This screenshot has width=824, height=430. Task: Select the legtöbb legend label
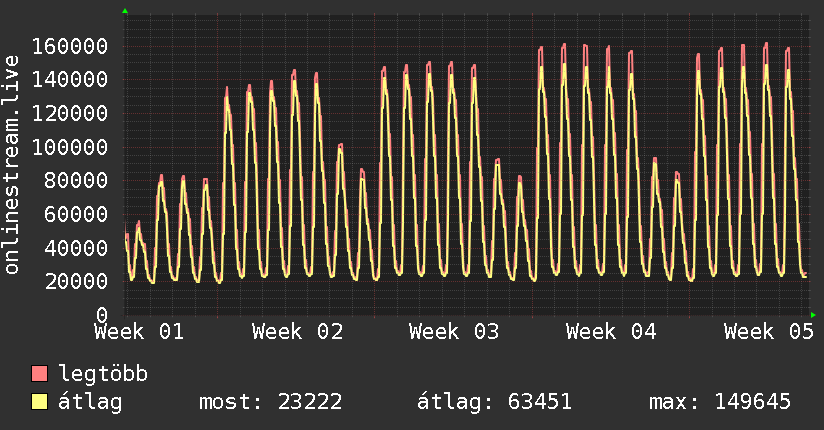pyautogui.click(x=103, y=374)
